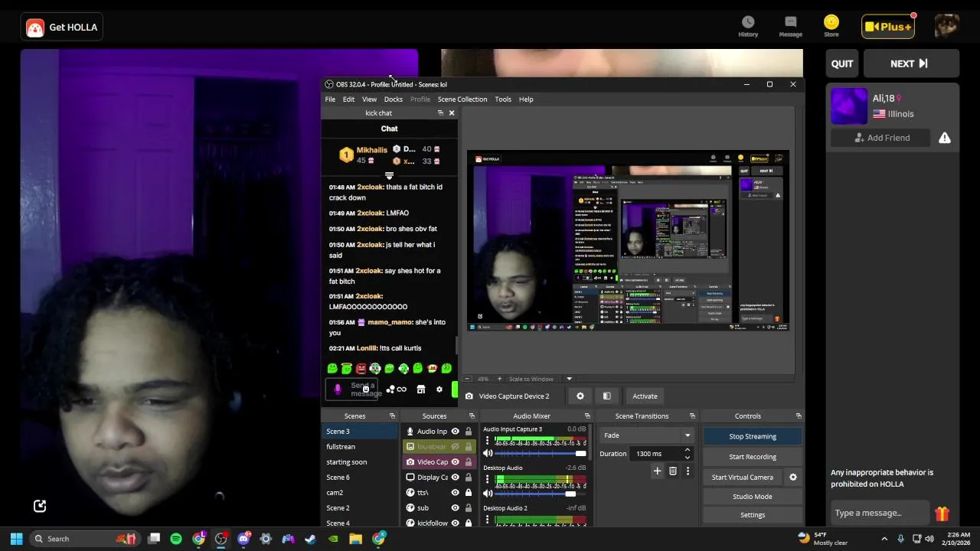The image size is (980, 551).
Task: Click the chat store icon
Action: [x=420, y=390]
